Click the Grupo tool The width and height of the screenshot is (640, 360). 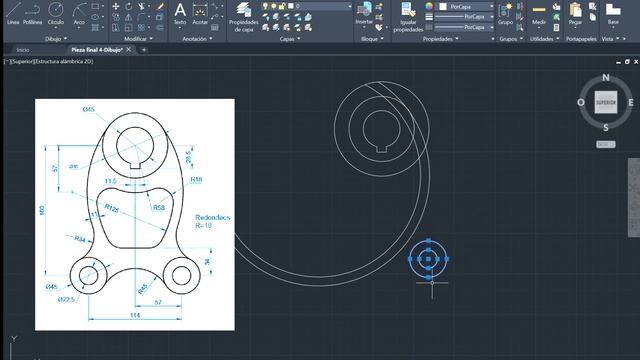point(505,13)
